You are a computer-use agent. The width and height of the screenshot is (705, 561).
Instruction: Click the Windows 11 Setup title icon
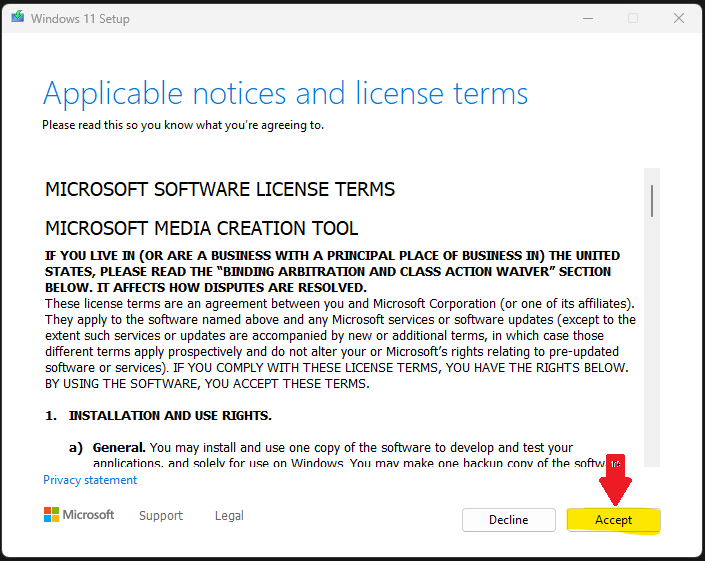tap(18, 17)
